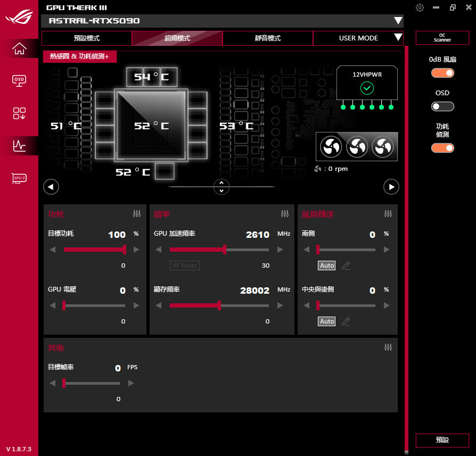Select the 靜音模式 tab
This screenshot has height=456, width=476.
click(268, 38)
